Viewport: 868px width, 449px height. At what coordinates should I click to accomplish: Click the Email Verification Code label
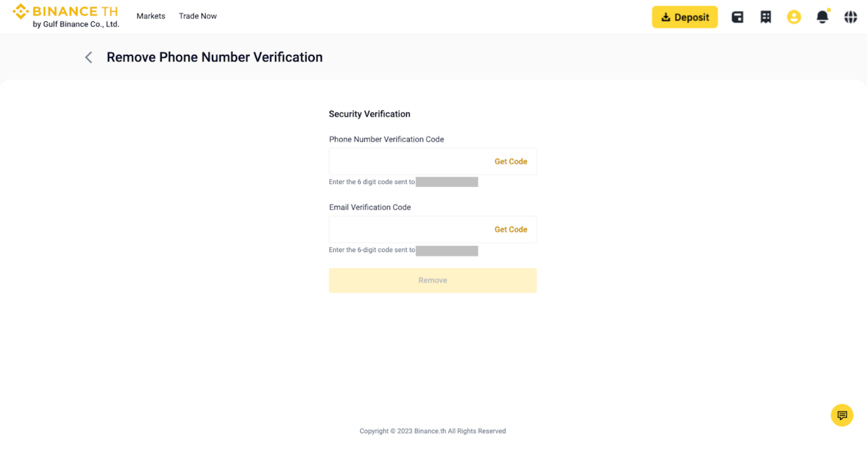click(x=370, y=207)
